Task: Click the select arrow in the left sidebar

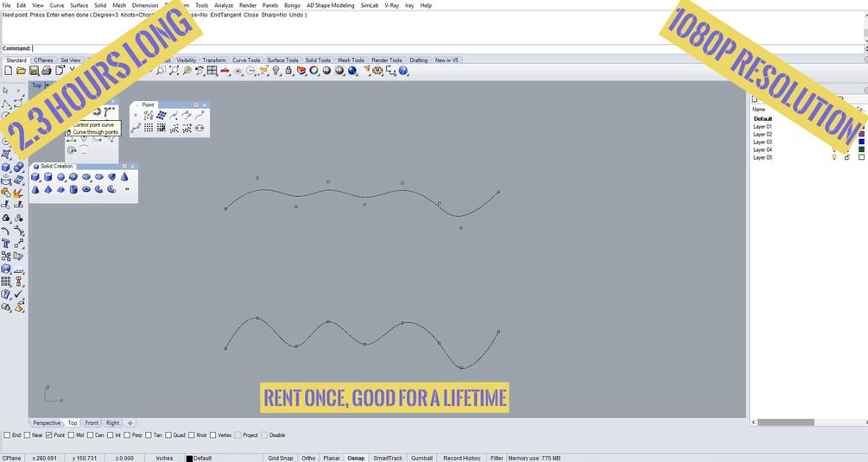Action: tap(6, 90)
